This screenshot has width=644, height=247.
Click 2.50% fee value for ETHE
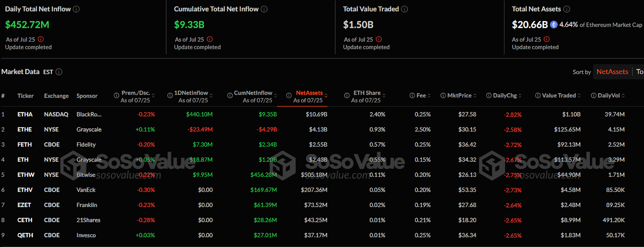pyautogui.click(x=423, y=129)
